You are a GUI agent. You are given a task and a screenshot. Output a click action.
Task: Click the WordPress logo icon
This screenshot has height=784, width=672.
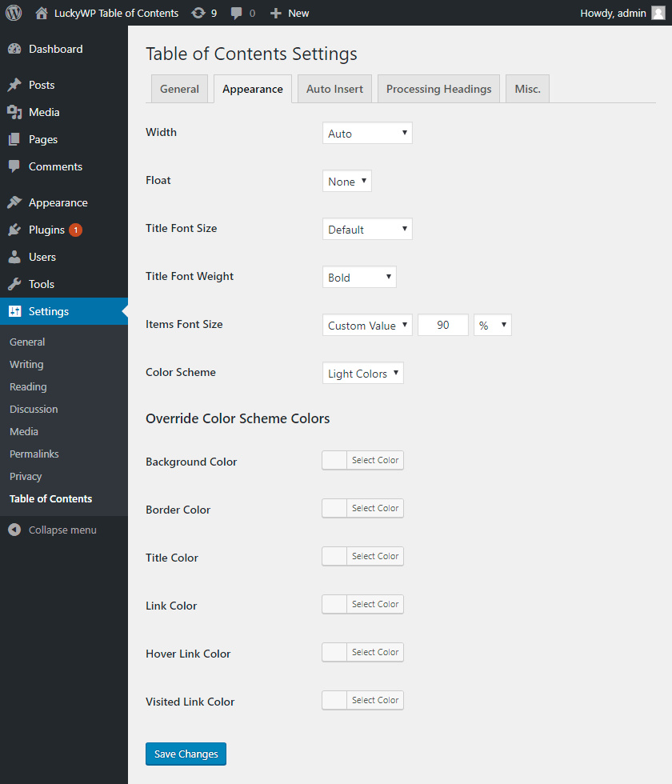(x=14, y=13)
